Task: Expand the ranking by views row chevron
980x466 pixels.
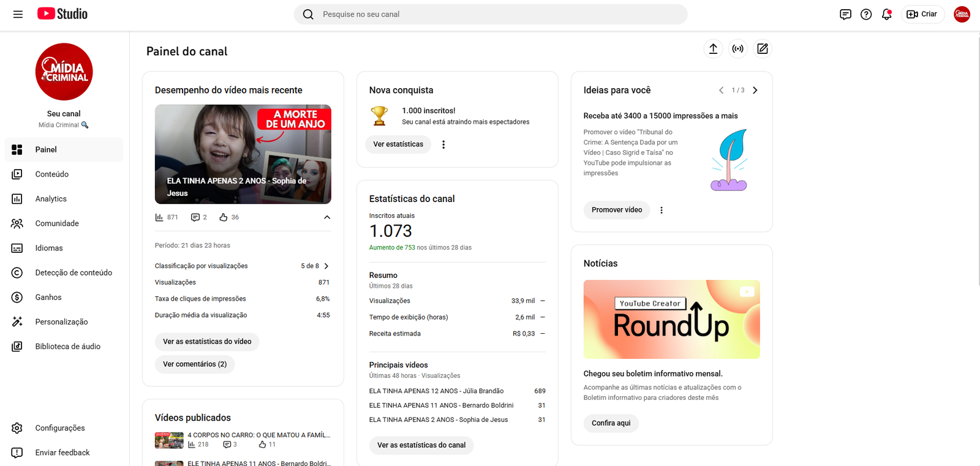Action: [x=326, y=266]
